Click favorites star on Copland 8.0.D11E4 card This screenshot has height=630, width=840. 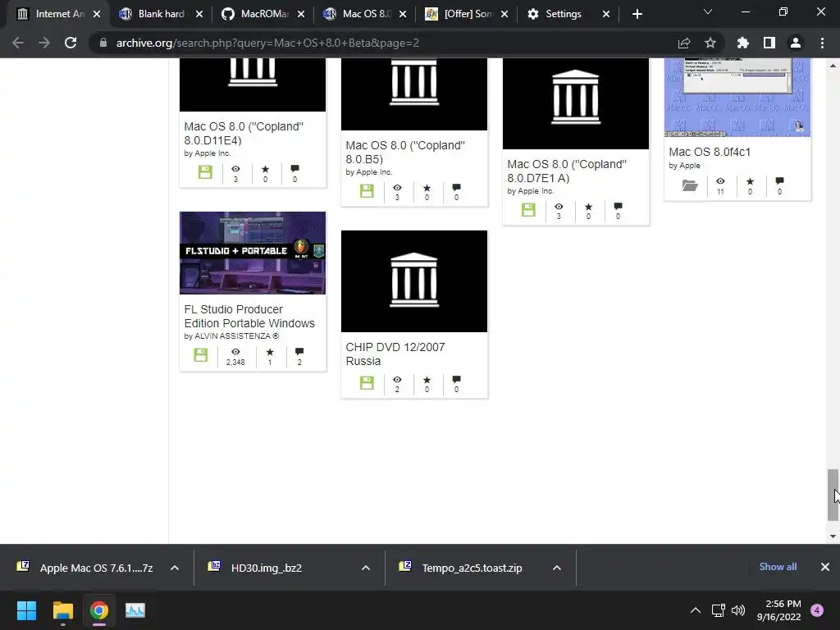pyautogui.click(x=265, y=169)
